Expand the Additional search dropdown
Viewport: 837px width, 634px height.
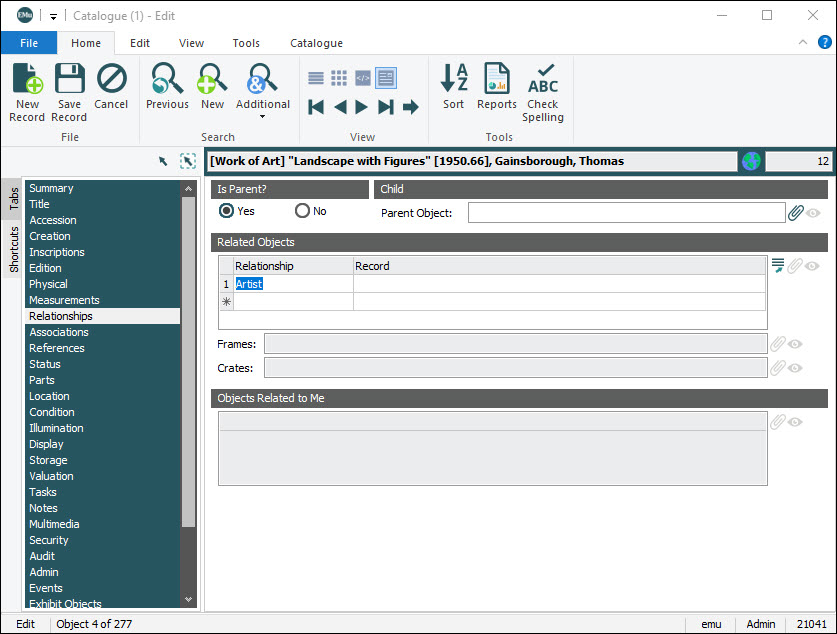(x=262, y=117)
